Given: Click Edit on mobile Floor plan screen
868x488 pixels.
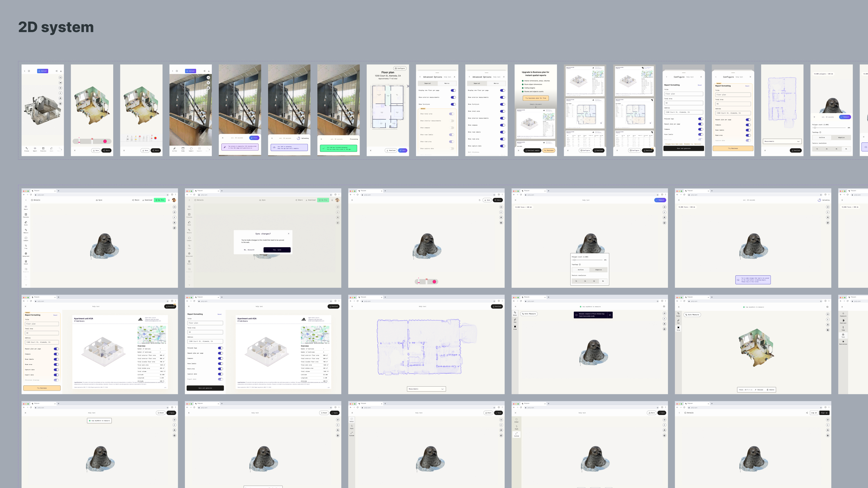Looking at the screenshot, I should tap(403, 150).
